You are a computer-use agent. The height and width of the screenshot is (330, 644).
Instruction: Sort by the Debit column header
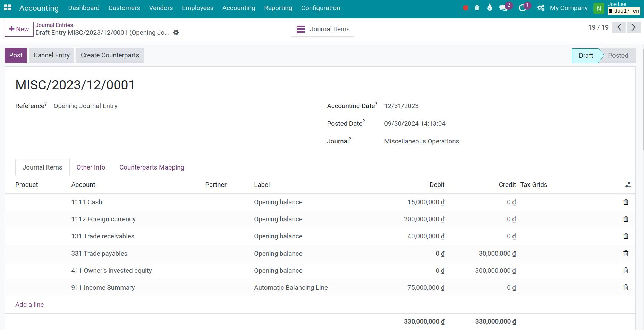[x=437, y=185]
